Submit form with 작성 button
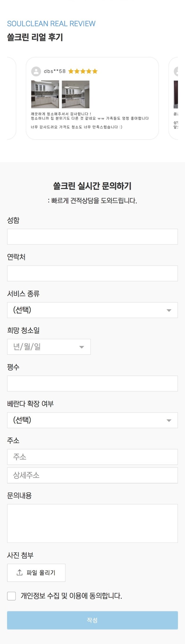185x644 pixels. tap(92, 620)
